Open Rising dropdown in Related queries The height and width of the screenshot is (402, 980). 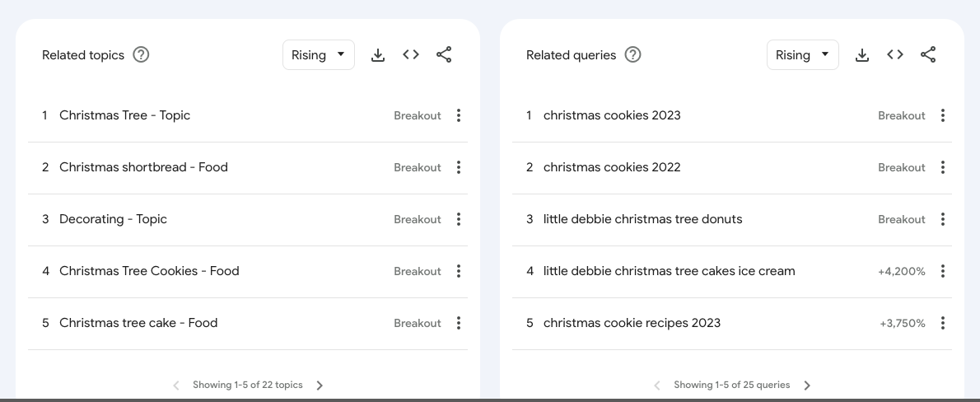pyautogui.click(x=803, y=55)
